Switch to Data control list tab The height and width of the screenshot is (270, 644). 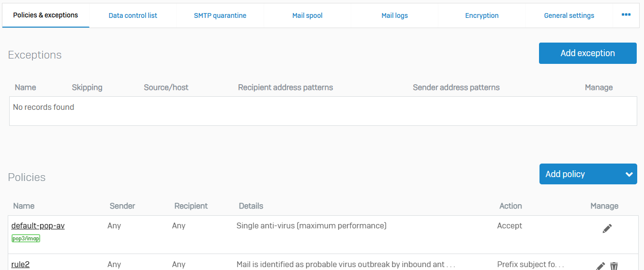click(133, 15)
